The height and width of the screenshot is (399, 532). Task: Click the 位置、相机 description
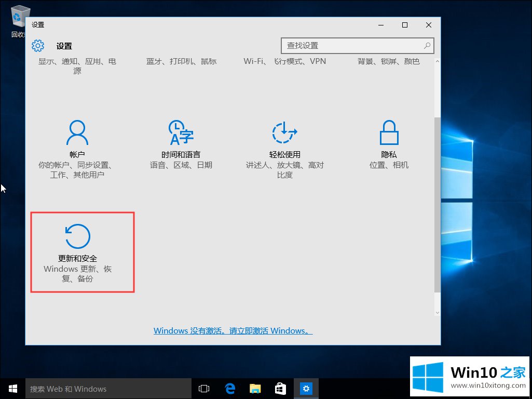coord(389,165)
